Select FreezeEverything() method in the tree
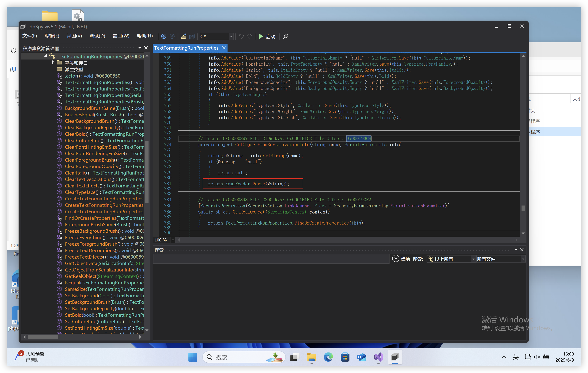588x373 pixels. pos(104,237)
